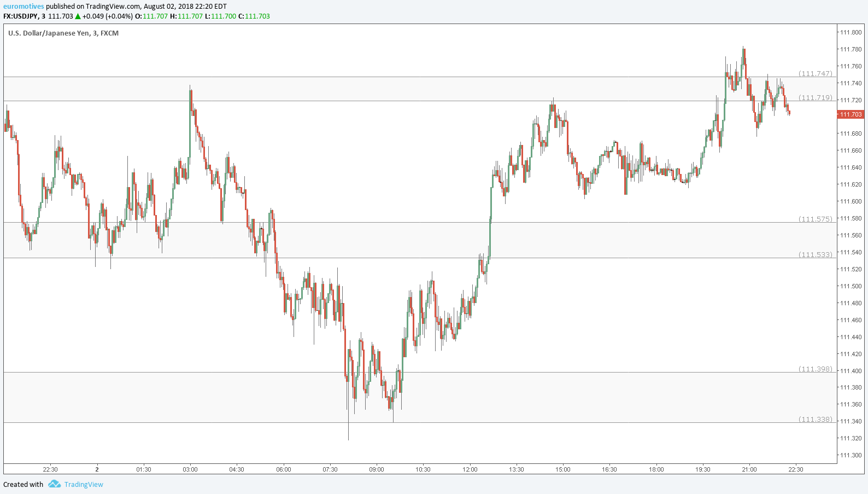
Task: Click the 111.338 level label
Action: [816, 419]
